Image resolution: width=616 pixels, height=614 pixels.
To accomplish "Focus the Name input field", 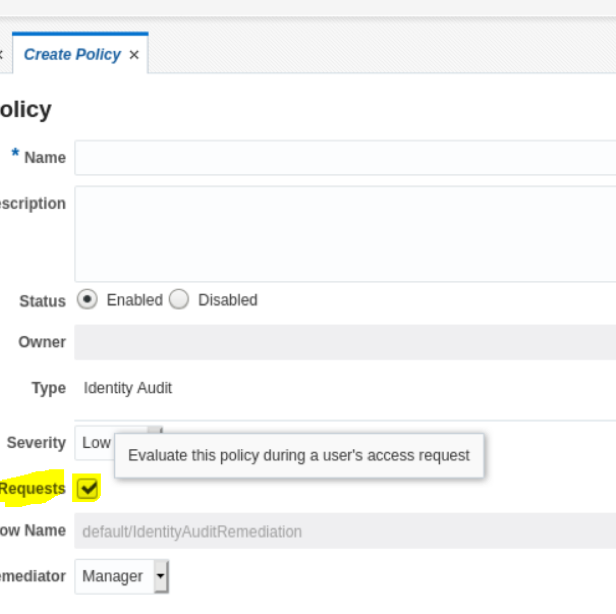I will coord(345,158).
